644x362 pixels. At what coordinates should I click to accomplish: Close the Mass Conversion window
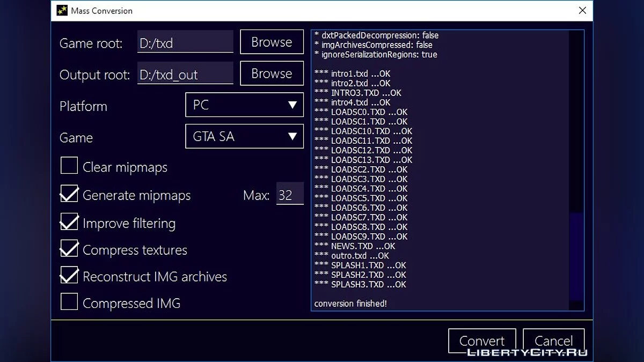click(582, 11)
